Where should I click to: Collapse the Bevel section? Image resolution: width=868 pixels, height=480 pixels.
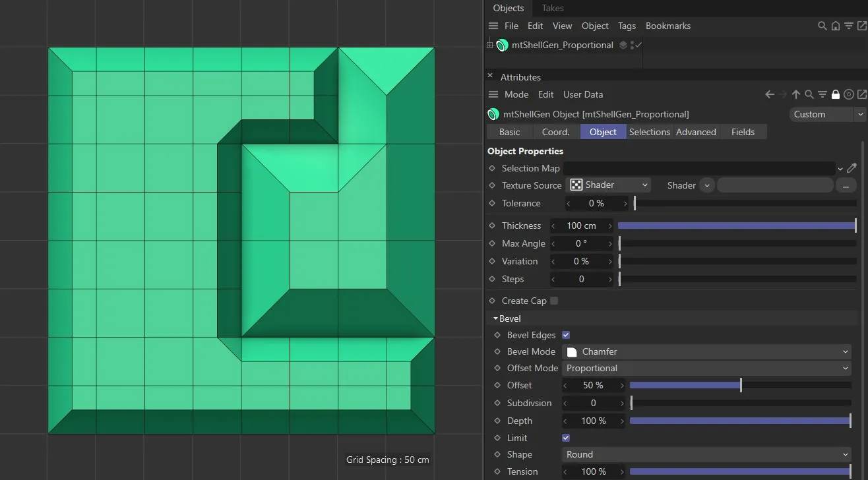coord(496,318)
